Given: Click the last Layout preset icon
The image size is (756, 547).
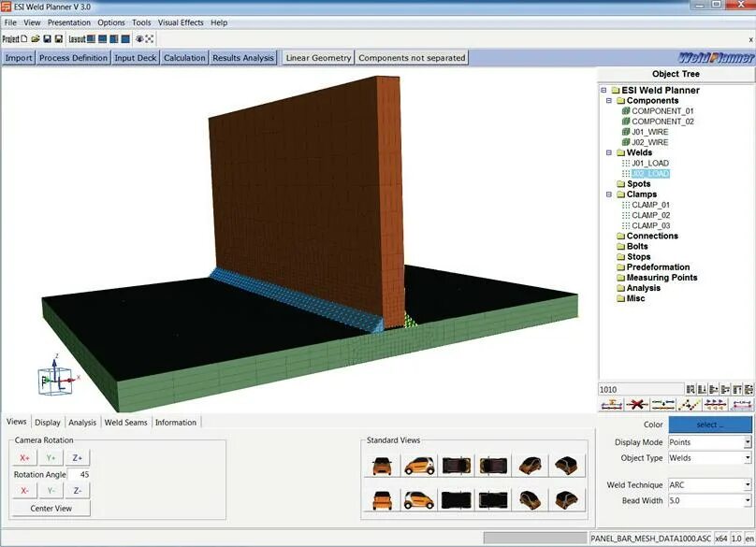Looking at the screenshot, I should click(125, 39).
